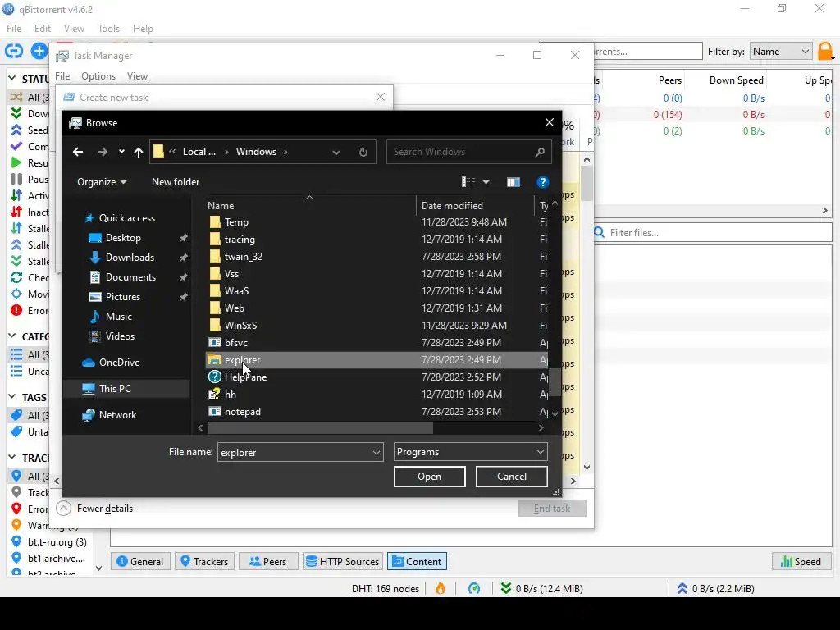Viewport: 840px width, 630px height.
Task: Select This PC in navigation pane
Action: [114, 389]
